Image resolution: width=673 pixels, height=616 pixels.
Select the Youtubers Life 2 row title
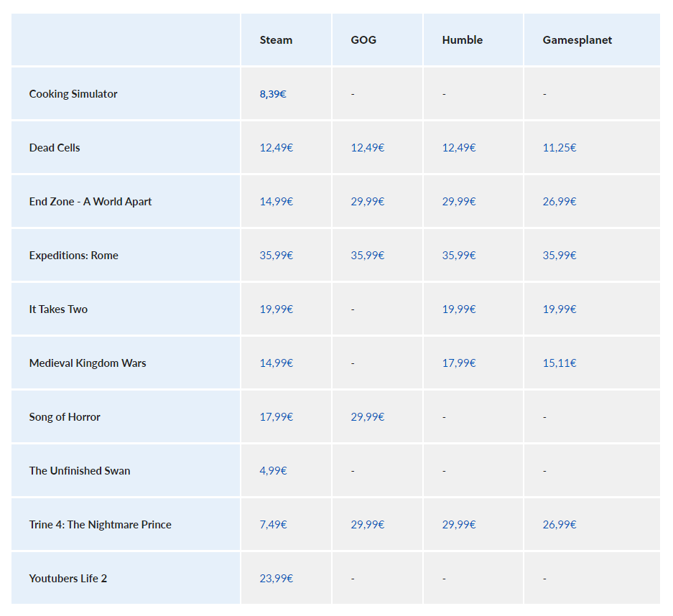click(68, 578)
